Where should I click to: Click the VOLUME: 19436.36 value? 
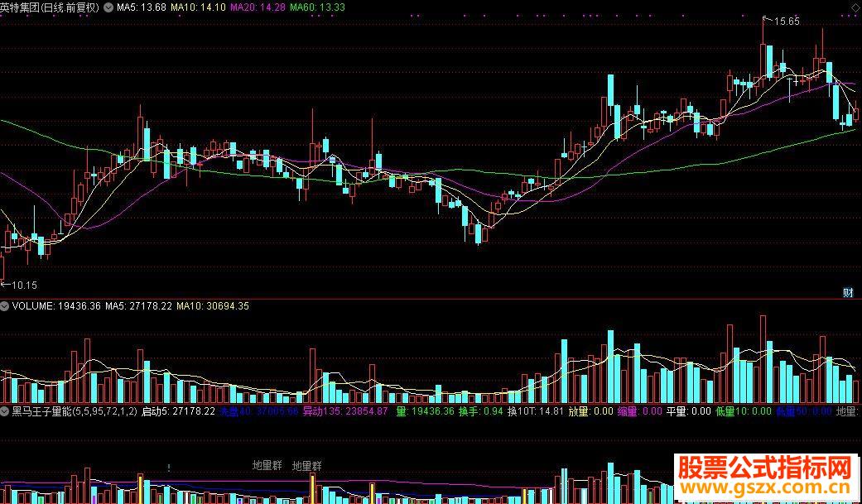point(56,306)
